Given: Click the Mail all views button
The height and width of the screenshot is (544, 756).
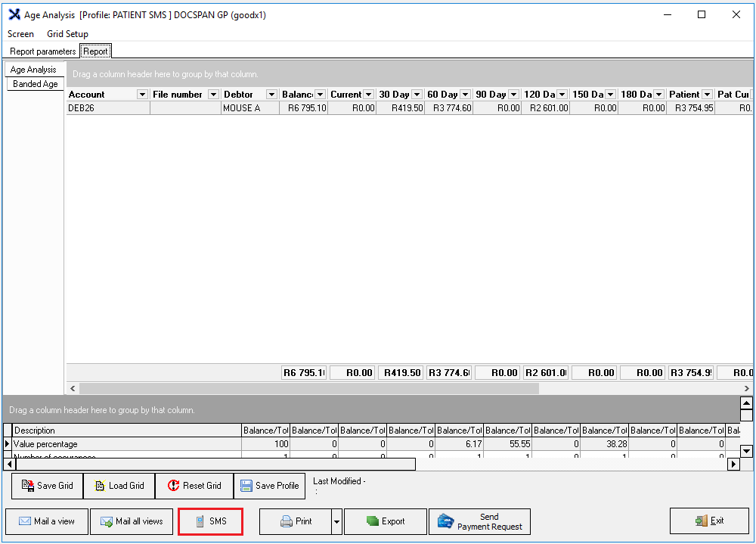Looking at the screenshot, I should (132, 521).
